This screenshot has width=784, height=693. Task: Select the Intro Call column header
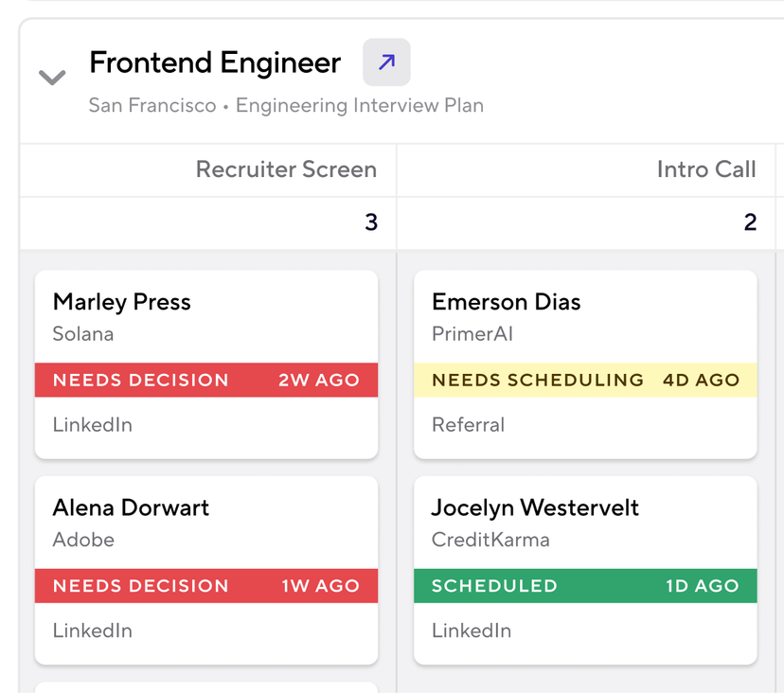point(706,169)
